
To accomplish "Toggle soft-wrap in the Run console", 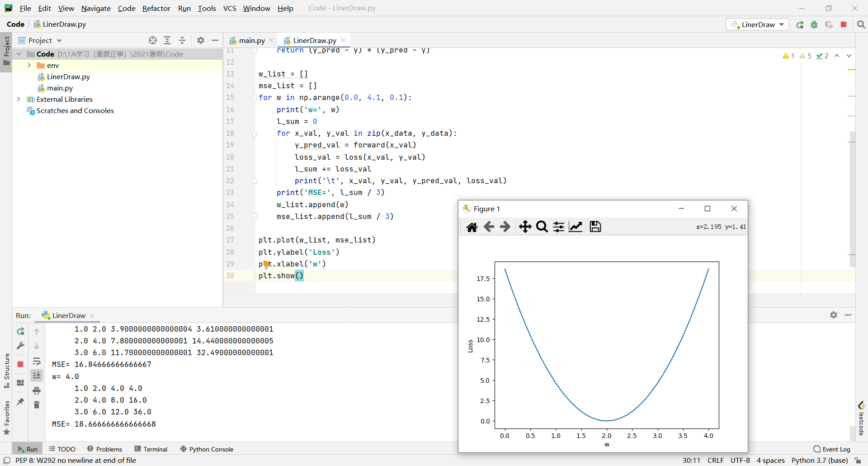I will [37, 361].
